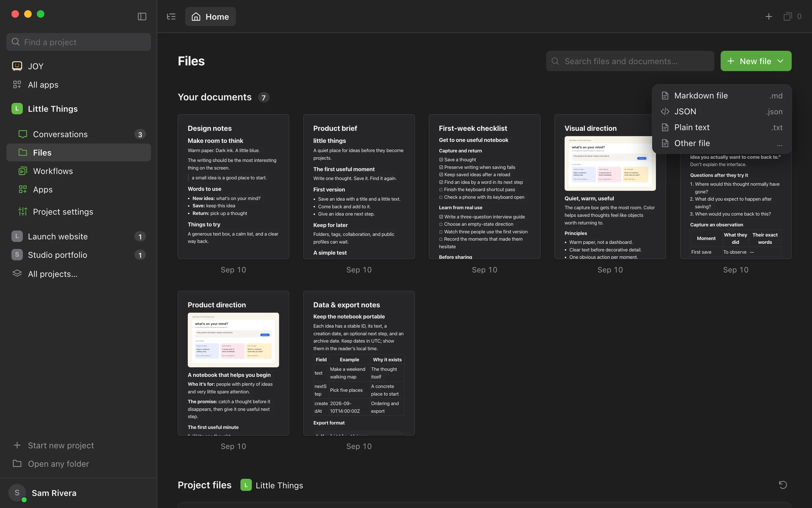Click Sam Rivera's avatar
This screenshot has width=812, height=508.
tap(17, 493)
